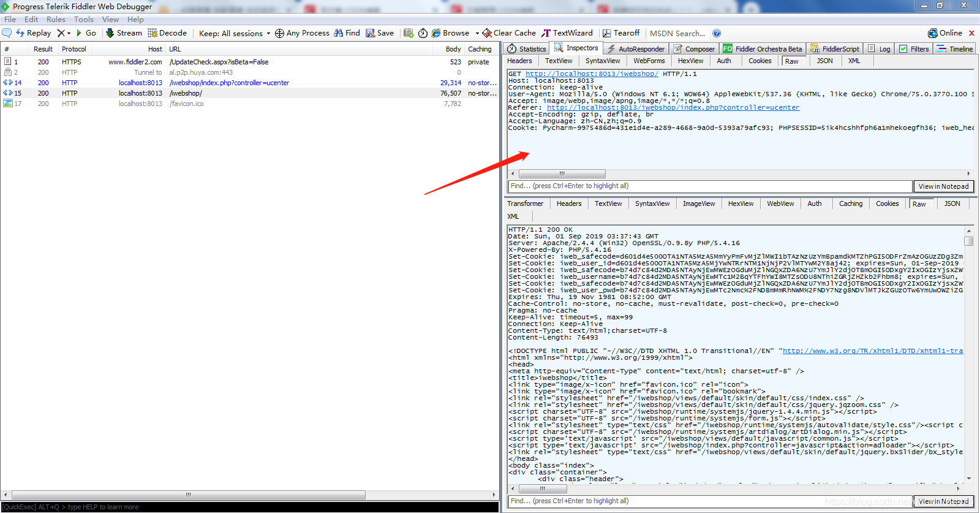Click the blue help question icon
Image resolution: width=980 pixels, height=513 pixels.
tap(717, 33)
